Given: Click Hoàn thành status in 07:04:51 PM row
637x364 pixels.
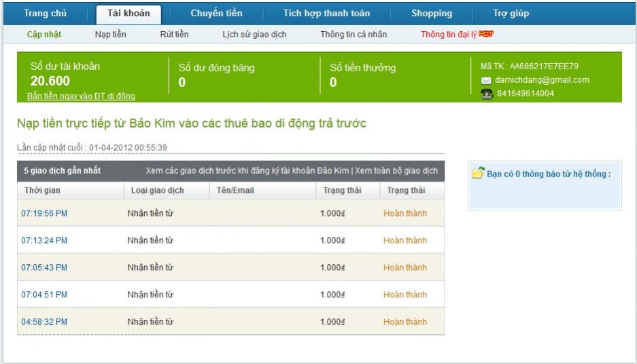Looking at the screenshot, I should [405, 295].
